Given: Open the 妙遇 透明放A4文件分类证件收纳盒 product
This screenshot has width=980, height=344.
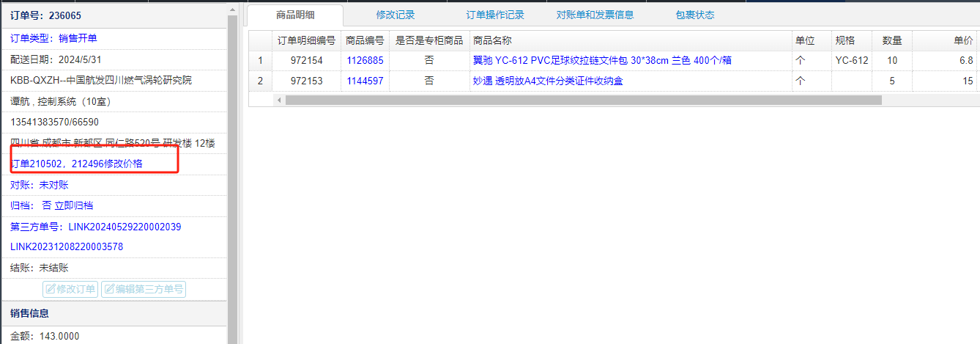Looking at the screenshot, I should [x=548, y=81].
